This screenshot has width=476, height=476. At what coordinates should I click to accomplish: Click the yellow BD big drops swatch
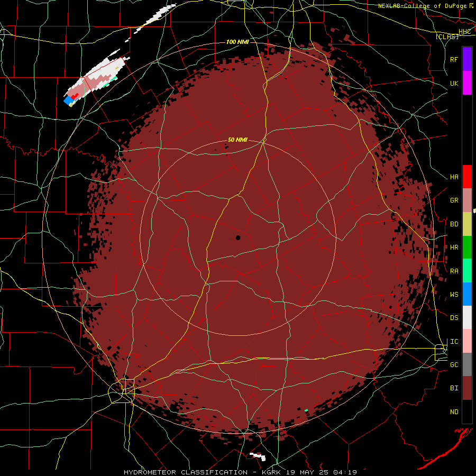pyautogui.click(x=467, y=224)
